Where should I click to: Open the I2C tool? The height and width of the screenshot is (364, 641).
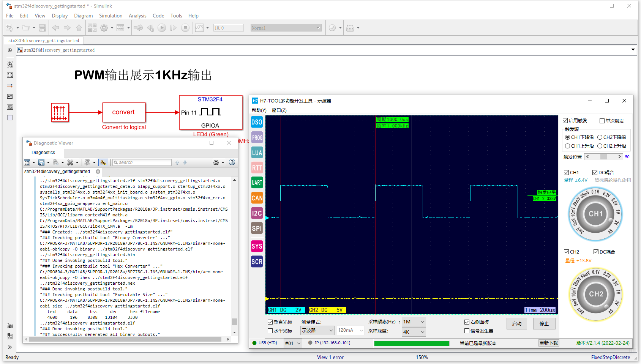[x=257, y=213]
